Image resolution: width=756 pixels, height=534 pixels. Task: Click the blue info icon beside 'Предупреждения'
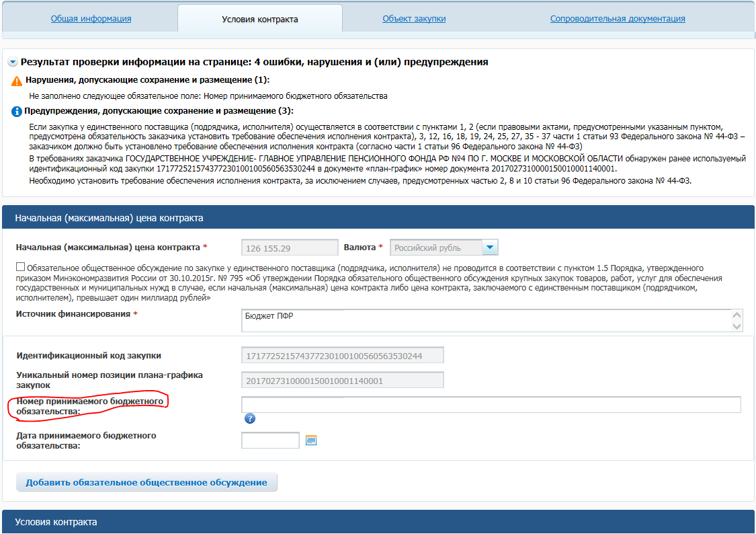click(x=17, y=111)
